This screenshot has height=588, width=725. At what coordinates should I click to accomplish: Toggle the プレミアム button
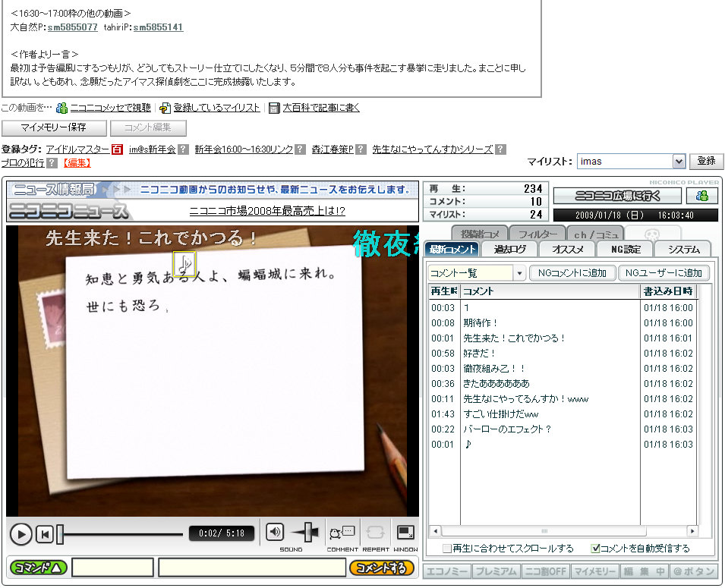point(496,571)
